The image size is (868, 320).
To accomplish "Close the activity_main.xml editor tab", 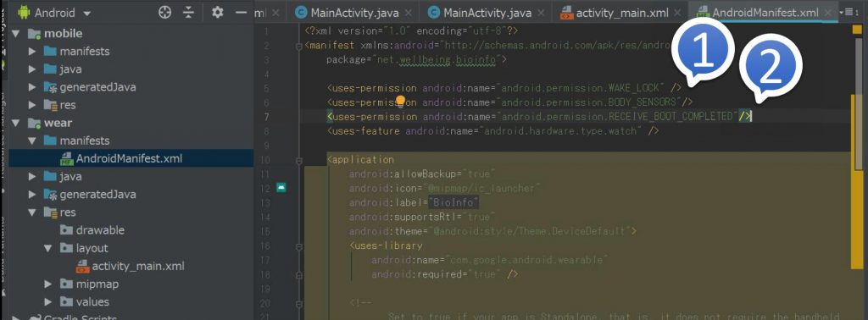I will (x=677, y=12).
